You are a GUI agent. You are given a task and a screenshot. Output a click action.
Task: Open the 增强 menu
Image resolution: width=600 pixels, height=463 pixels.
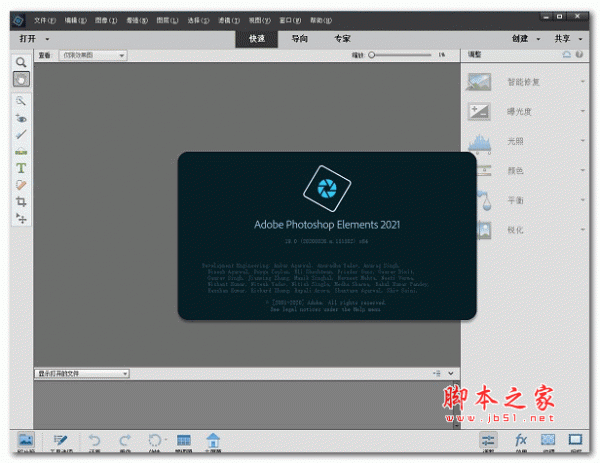click(x=137, y=20)
